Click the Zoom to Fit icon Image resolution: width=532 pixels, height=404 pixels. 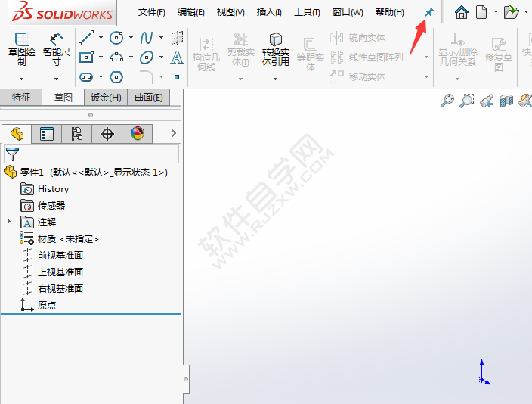(447, 101)
